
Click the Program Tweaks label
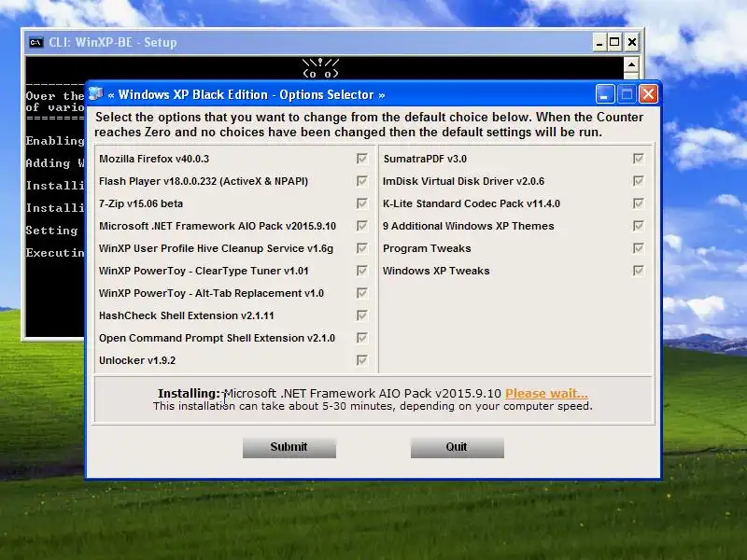point(427,248)
